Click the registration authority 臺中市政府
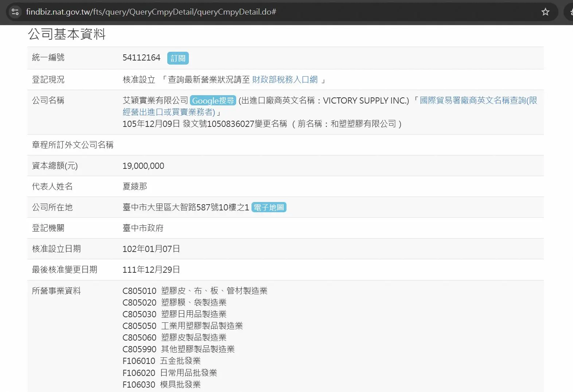The image size is (573, 392). click(x=143, y=228)
